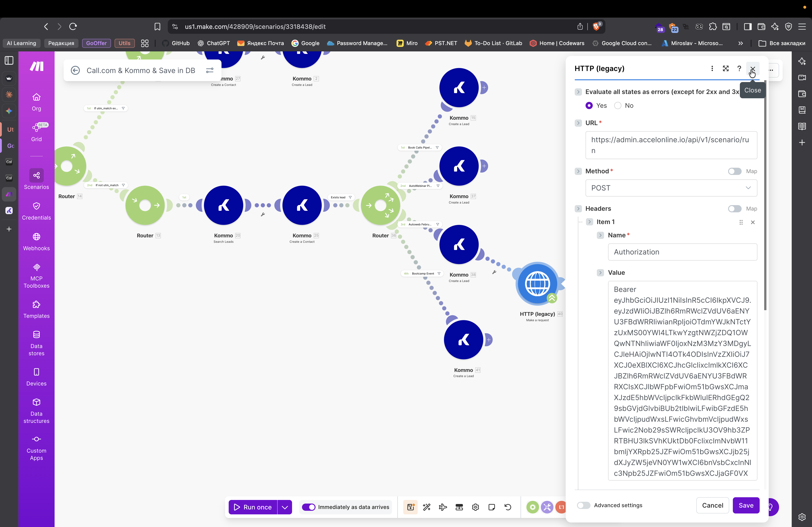The image size is (812, 527).
Task: Click the Authorization name input field
Action: [682, 252]
